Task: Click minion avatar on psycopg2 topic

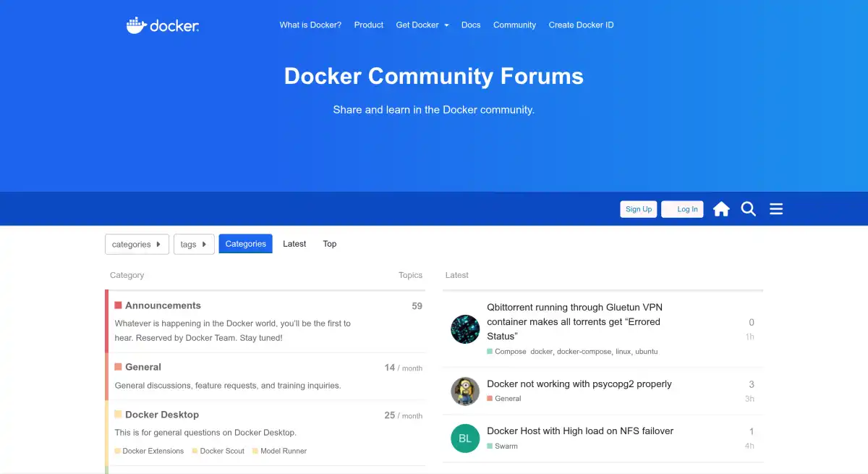Action: click(465, 392)
